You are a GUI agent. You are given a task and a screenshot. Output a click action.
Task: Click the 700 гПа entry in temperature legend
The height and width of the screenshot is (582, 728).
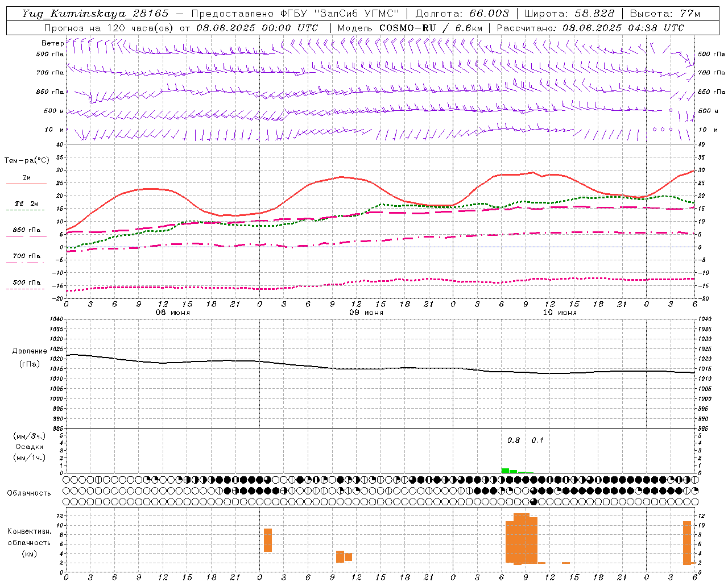(27, 256)
